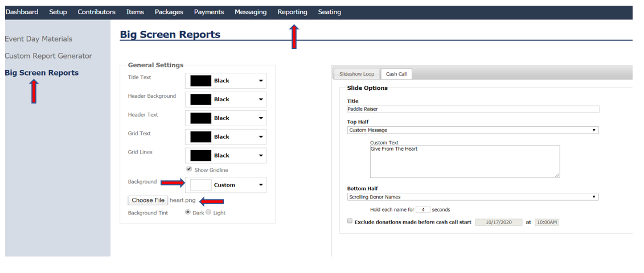Image resolution: width=644 pixels, height=273 pixels.
Task: Toggle the Show Gridline checkbox
Action: pyautogui.click(x=189, y=169)
